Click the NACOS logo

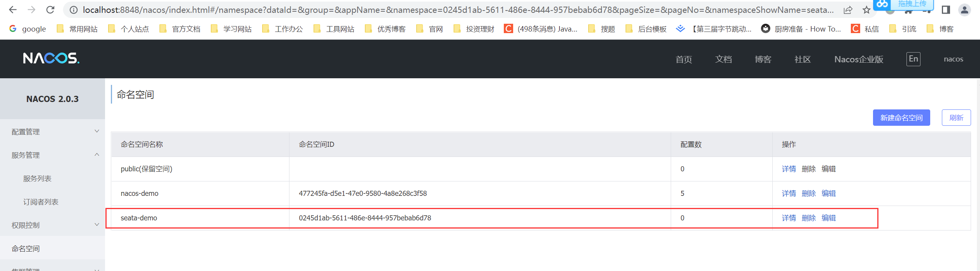[51, 58]
